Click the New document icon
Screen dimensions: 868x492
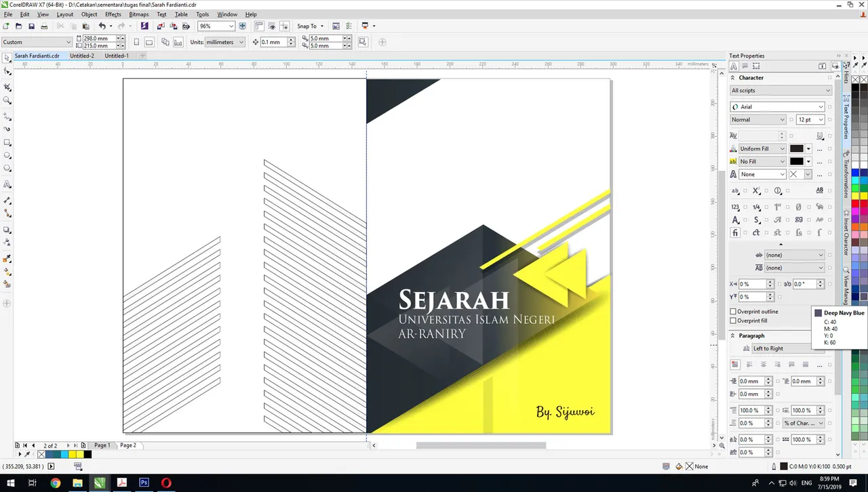(x=6, y=26)
